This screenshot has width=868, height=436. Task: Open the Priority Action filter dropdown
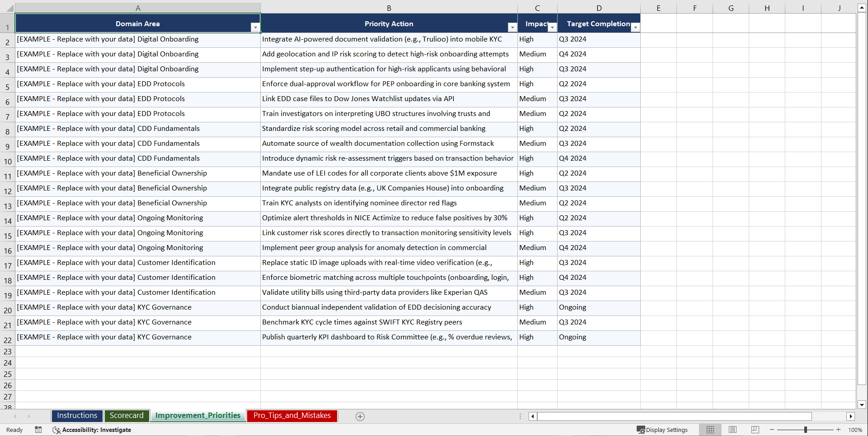[x=512, y=28]
